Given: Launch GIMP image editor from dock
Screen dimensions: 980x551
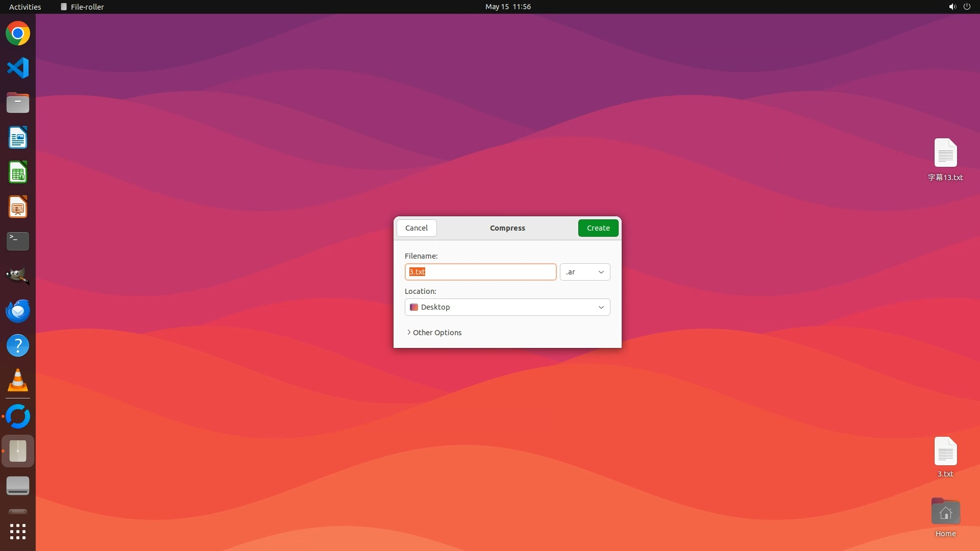Looking at the screenshot, I should pyautogui.click(x=18, y=276).
